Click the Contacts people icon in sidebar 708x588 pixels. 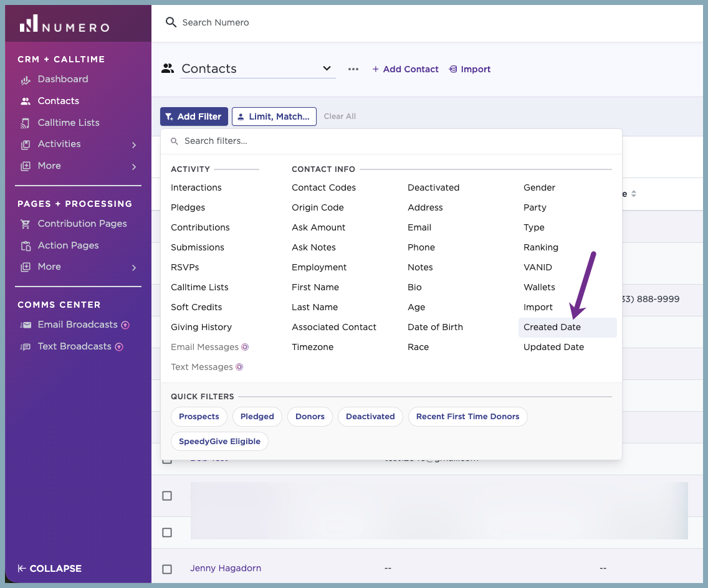point(26,101)
